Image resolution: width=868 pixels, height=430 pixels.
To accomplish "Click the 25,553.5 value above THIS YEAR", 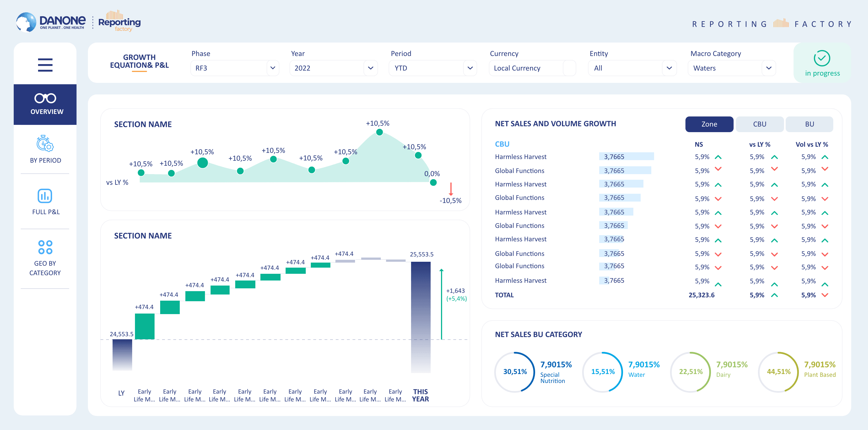I will [x=421, y=254].
